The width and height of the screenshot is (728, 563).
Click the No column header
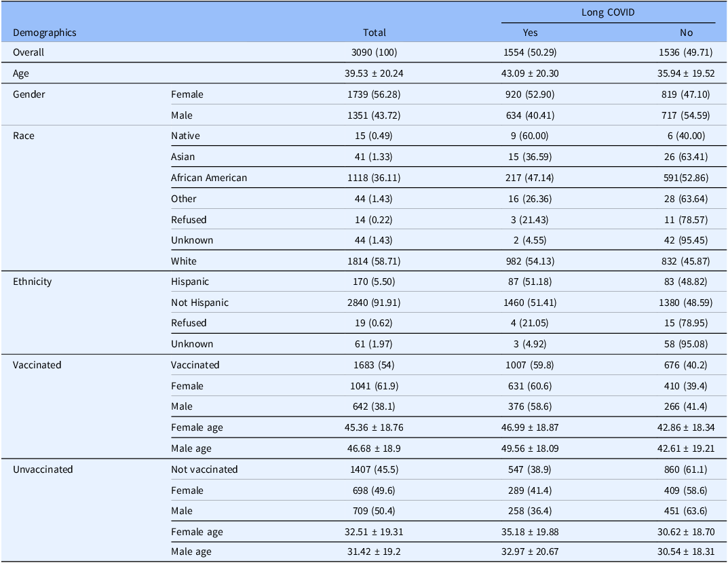687,32
